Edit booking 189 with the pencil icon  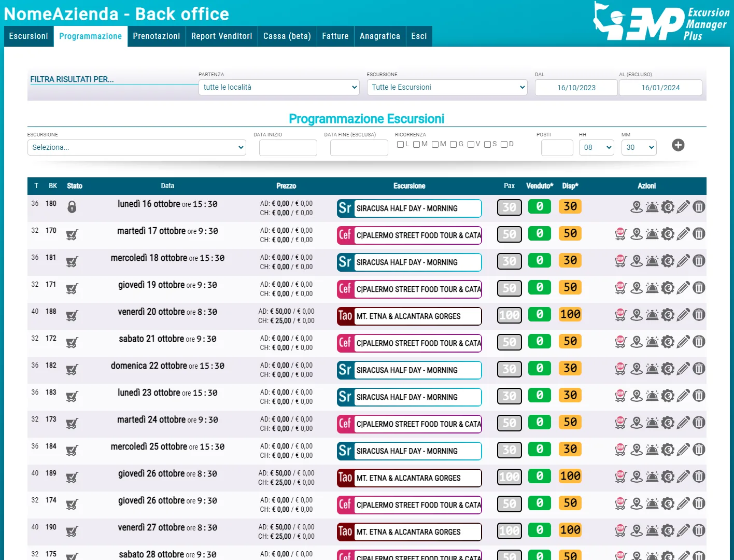click(x=683, y=477)
